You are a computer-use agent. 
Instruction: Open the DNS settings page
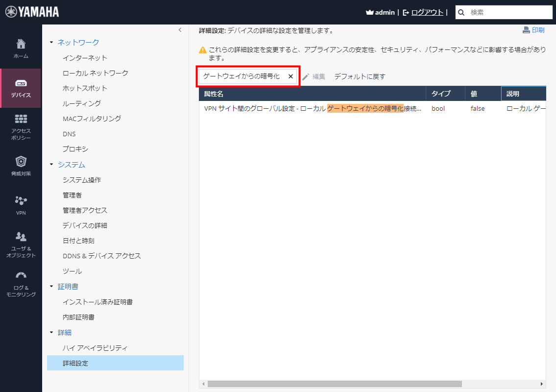click(x=69, y=134)
